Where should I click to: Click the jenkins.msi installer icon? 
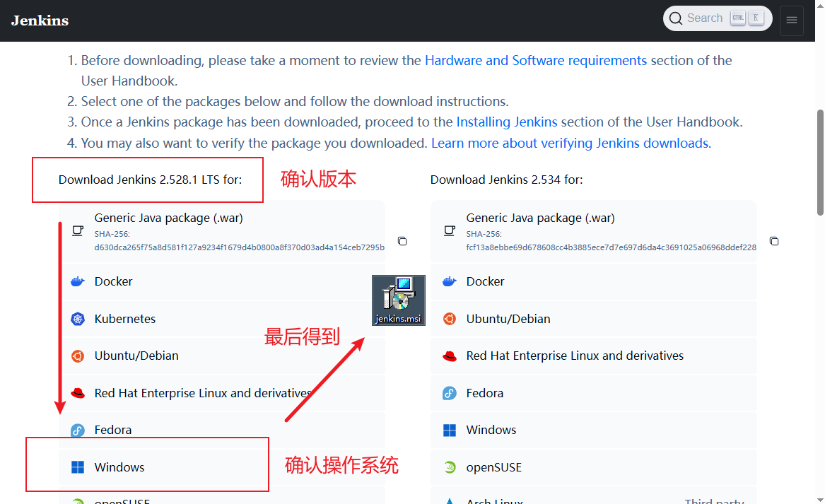point(399,300)
